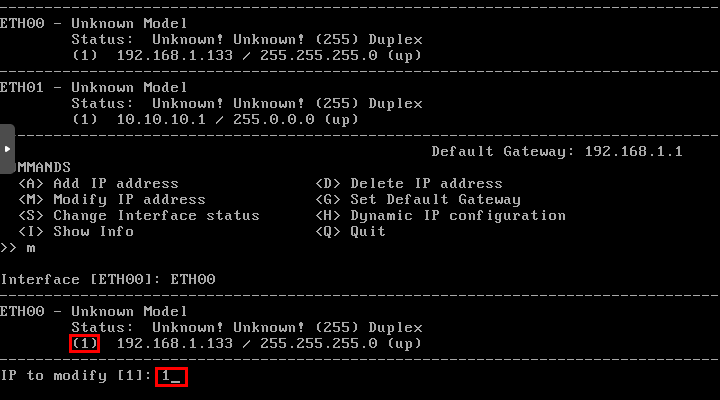The height and width of the screenshot is (400, 720).
Task: Click the >> m command prompt line
Action: pyautogui.click(x=18, y=248)
